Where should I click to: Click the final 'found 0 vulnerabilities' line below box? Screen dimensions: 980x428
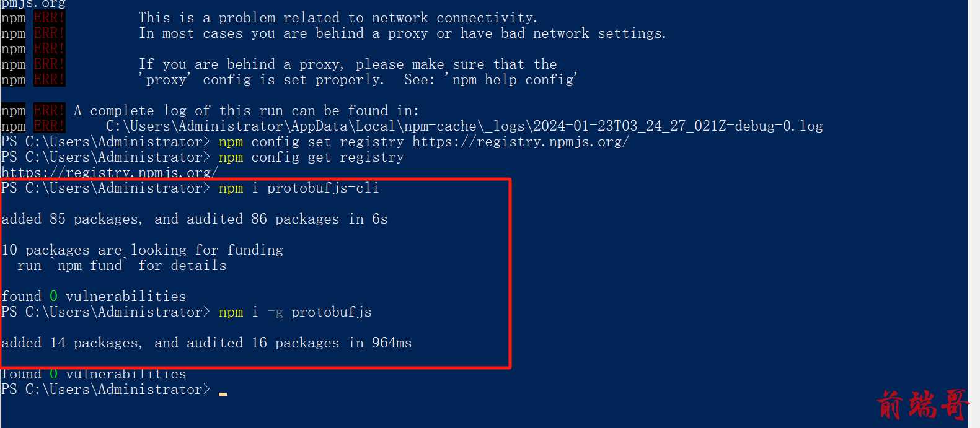pos(94,374)
